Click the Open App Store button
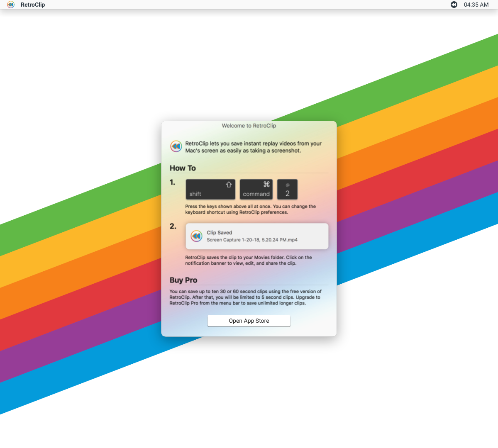This screenshot has height=448, width=498. pos(249,321)
